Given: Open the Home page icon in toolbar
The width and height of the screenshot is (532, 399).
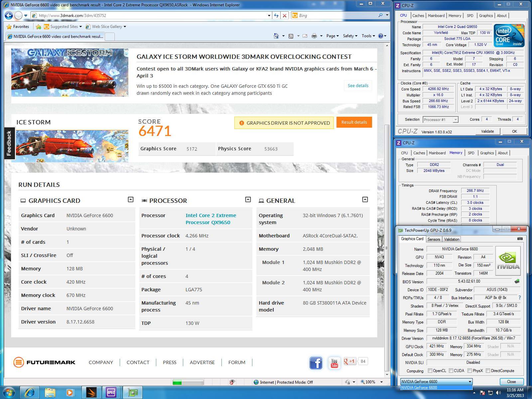Looking at the screenshot, I should [x=276, y=36].
